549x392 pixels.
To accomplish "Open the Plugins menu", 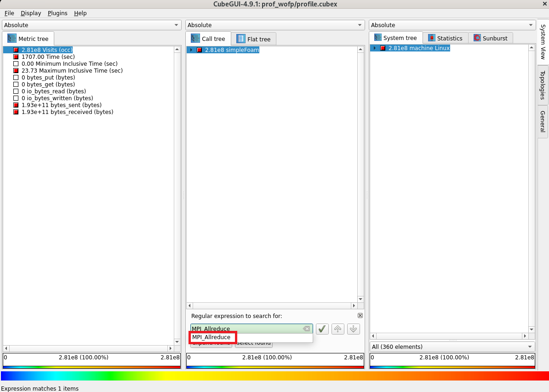I will click(57, 13).
